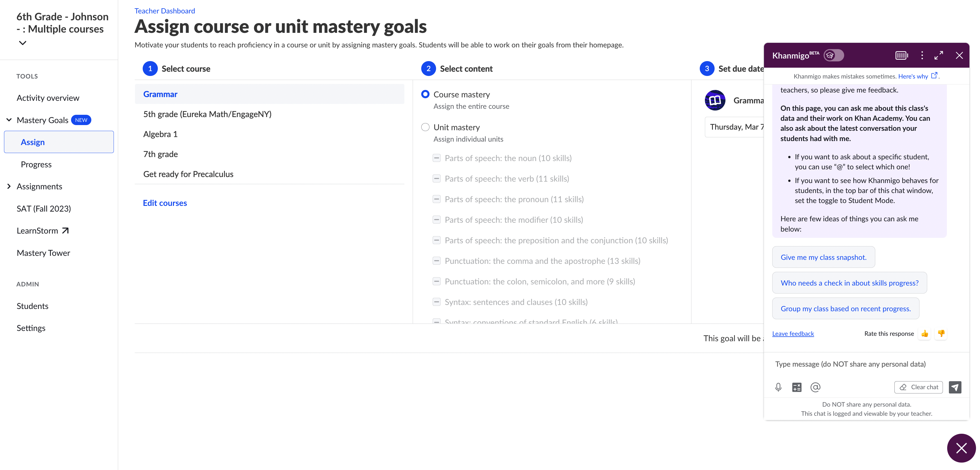Dismiss Khanmigo with round X button
The height and width of the screenshot is (470, 980).
click(961, 448)
